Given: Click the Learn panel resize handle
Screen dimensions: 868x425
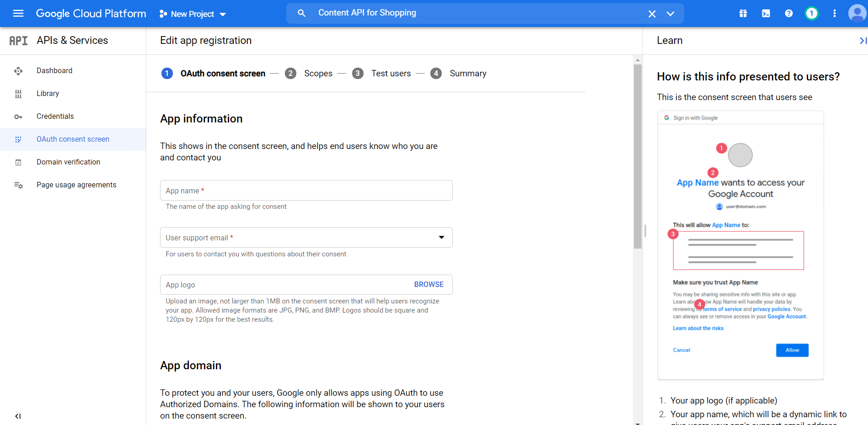Looking at the screenshot, I should coord(645,231).
